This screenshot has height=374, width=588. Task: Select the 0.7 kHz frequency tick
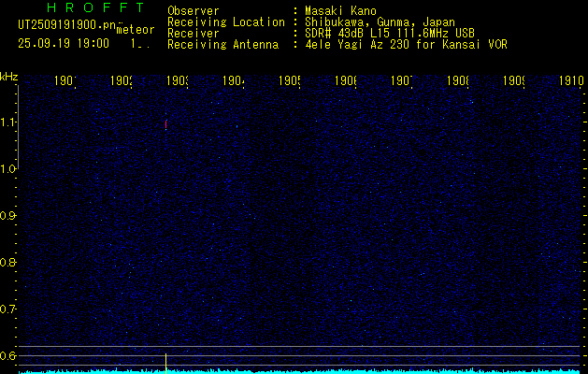pyautogui.click(x=8, y=309)
